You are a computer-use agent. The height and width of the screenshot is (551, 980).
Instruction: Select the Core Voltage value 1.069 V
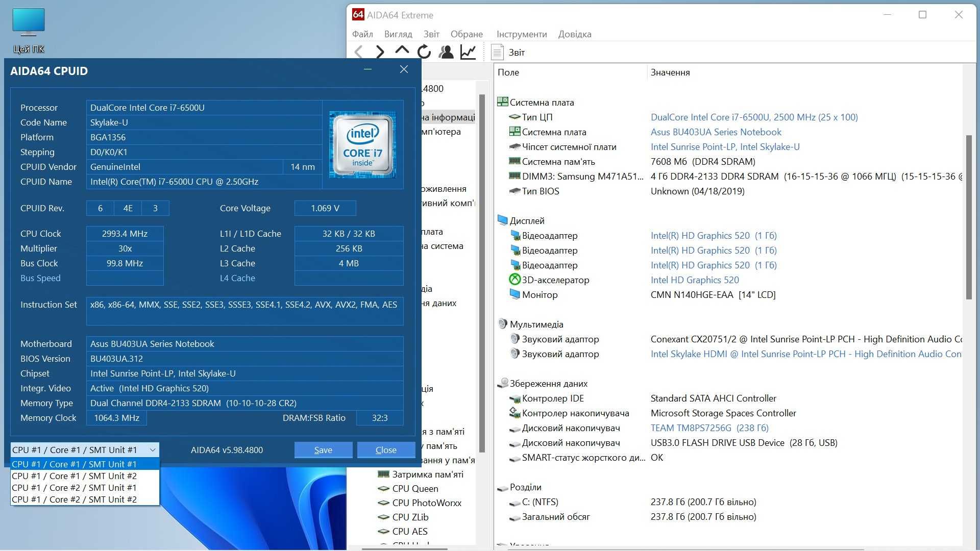pos(325,208)
